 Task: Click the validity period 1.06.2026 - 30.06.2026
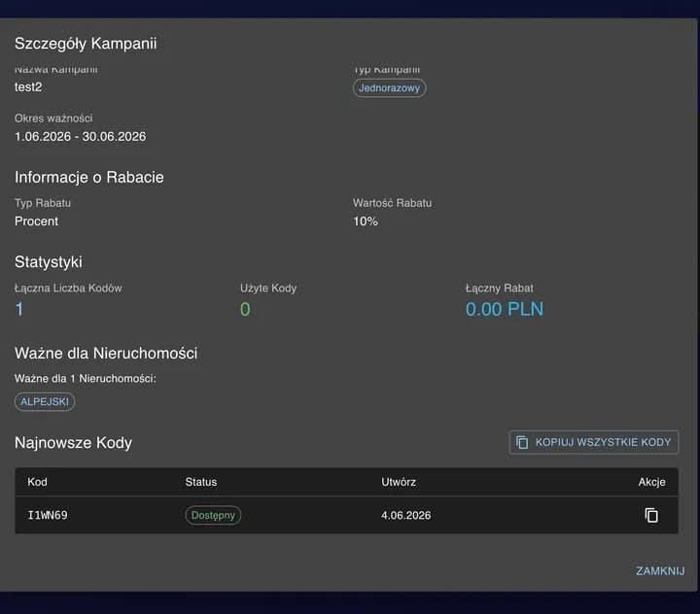(x=81, y=137)
